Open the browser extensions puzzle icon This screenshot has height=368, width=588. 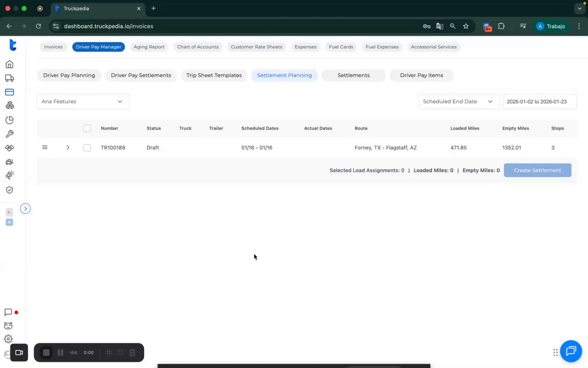501,26
